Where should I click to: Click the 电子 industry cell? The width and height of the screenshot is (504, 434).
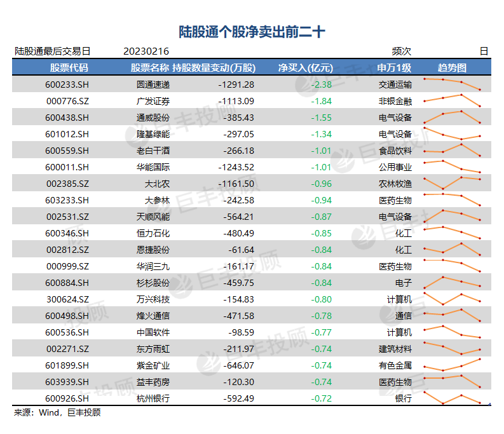coord(404,283)
